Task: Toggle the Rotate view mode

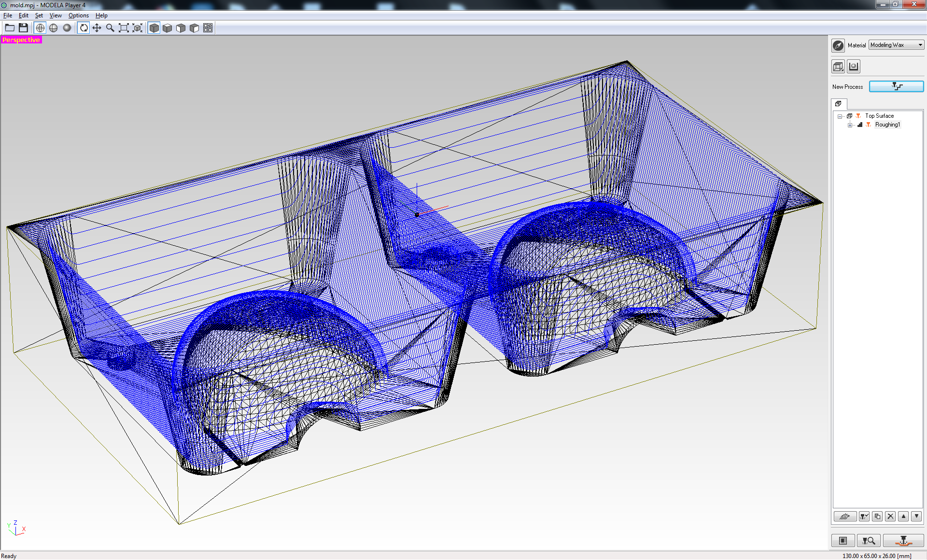Action: (84, 28)
